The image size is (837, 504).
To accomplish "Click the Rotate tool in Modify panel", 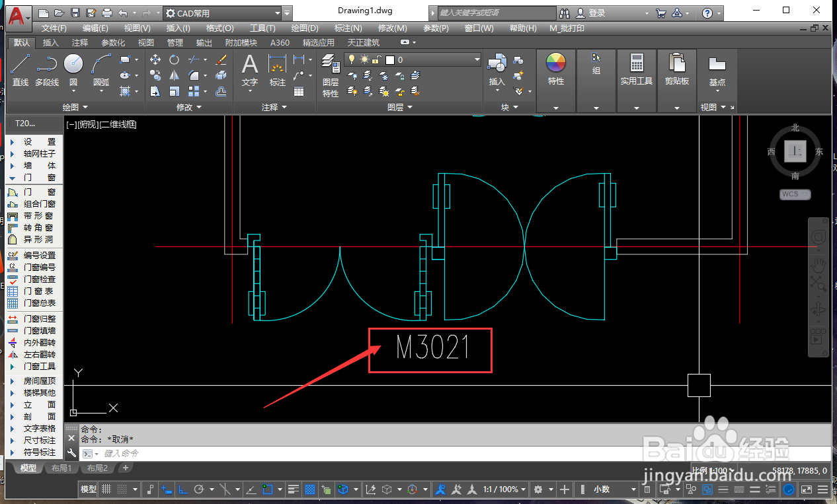I will (x=175, y=59).
